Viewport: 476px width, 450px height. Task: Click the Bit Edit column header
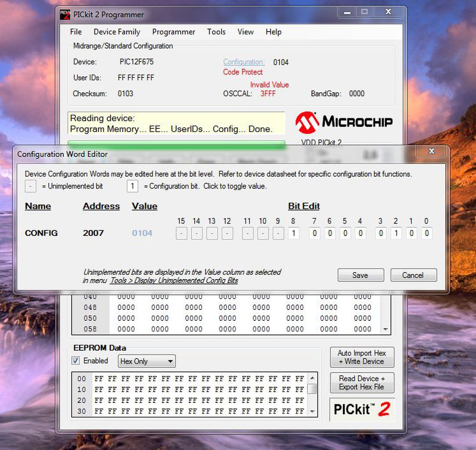(304, 206)
